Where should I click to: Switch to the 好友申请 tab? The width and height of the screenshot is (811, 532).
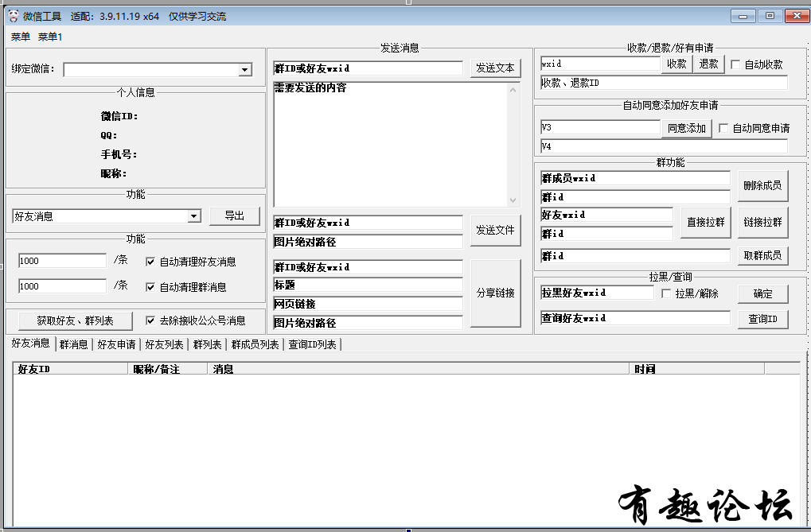pos(116,344)
